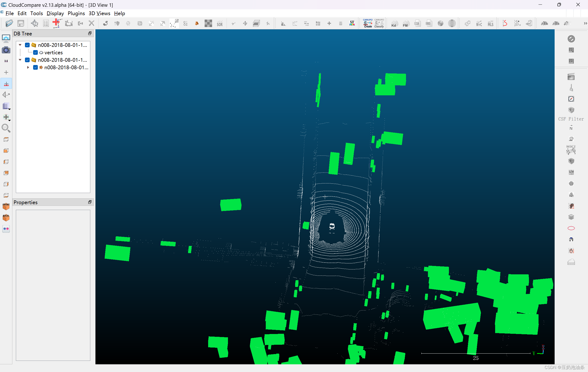Set the FRONT cube view
The image size is (588, 372).
click(6, 206)
